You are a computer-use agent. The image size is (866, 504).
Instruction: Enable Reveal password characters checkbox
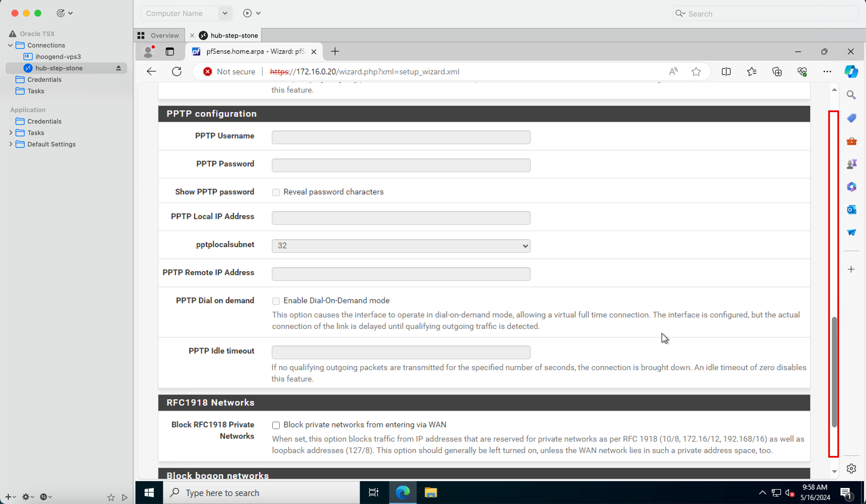276,192
